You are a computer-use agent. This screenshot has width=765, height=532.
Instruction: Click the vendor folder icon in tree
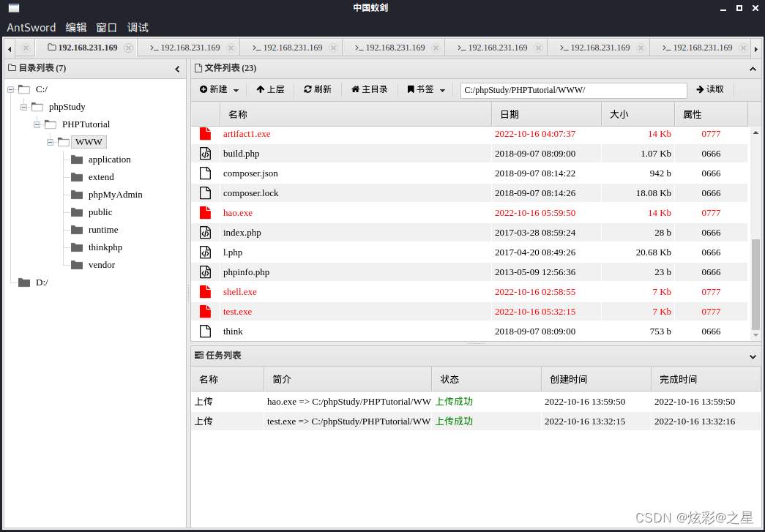[x=77, y=265]
